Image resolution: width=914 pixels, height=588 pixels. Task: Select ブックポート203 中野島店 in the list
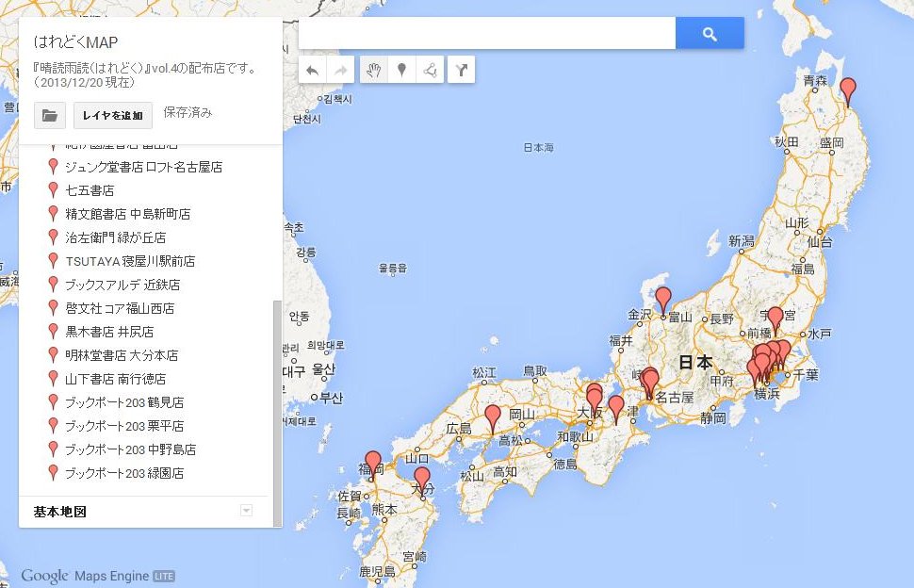[131, 449]
